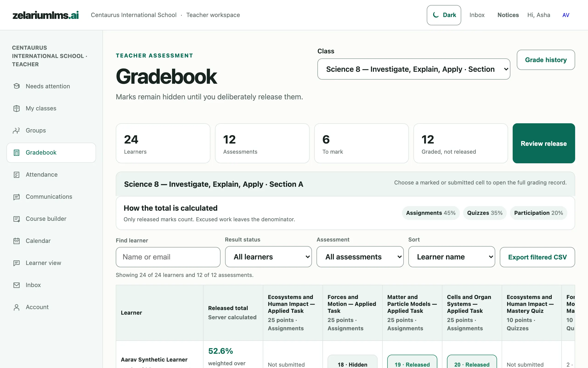Click the AV avatar initials
Screen dimensions: 588x368
(566, 15)
